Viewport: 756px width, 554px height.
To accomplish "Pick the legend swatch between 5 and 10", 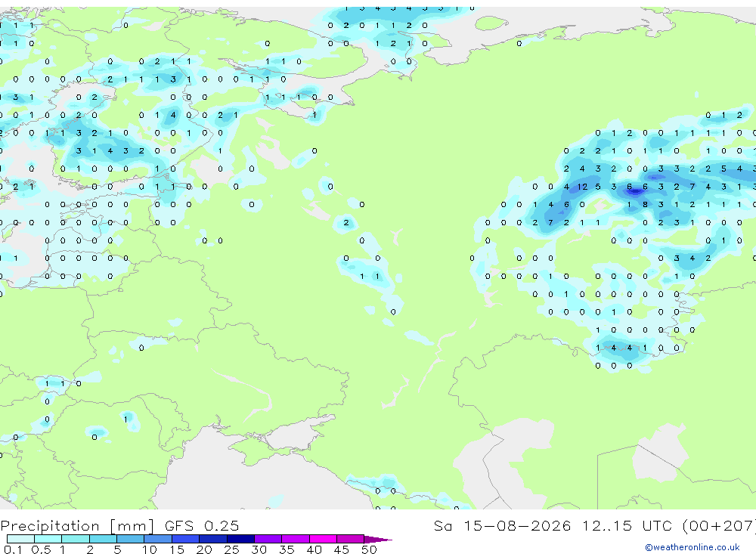I will [130, 539].
